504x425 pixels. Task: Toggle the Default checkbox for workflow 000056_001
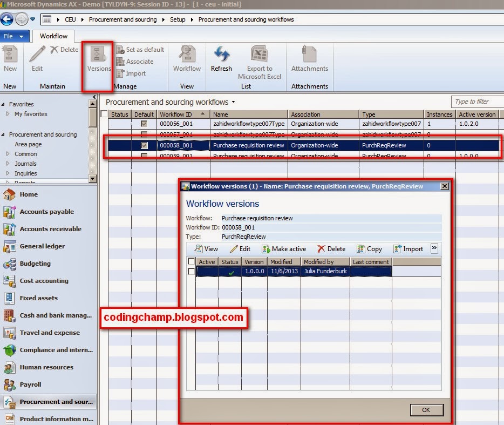(x=143, y=123)
